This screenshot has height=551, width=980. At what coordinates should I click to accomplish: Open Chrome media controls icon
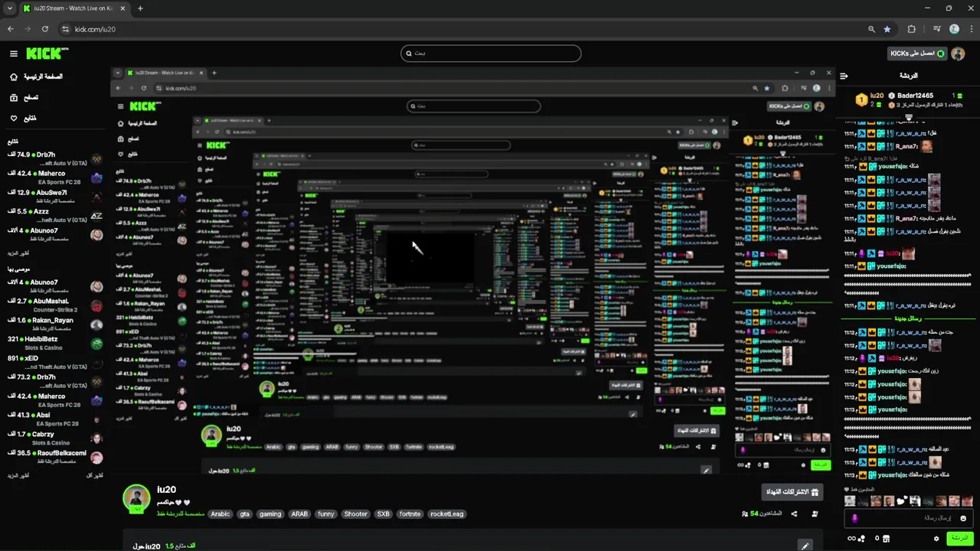click(937, 29)
